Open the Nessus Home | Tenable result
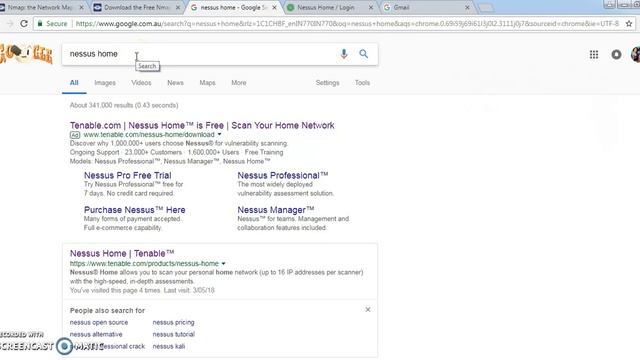640x360 pixels. pyautogui.click(x=122, y=253)
